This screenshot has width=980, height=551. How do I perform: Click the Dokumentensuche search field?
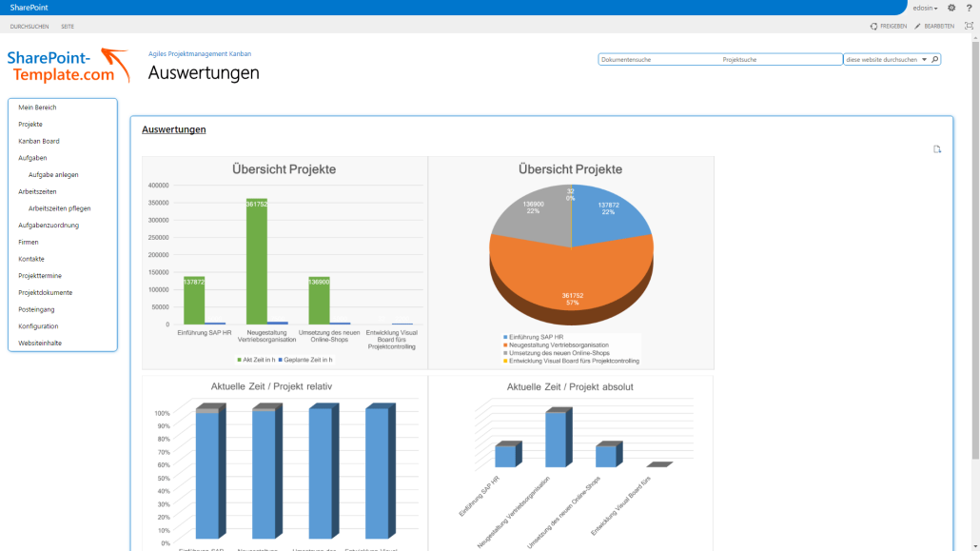[x=658, y=59]
